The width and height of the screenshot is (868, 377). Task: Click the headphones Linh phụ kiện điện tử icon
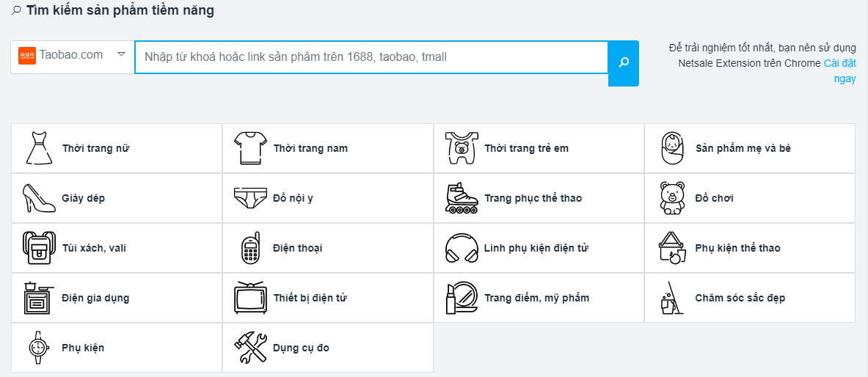(461, 248)
